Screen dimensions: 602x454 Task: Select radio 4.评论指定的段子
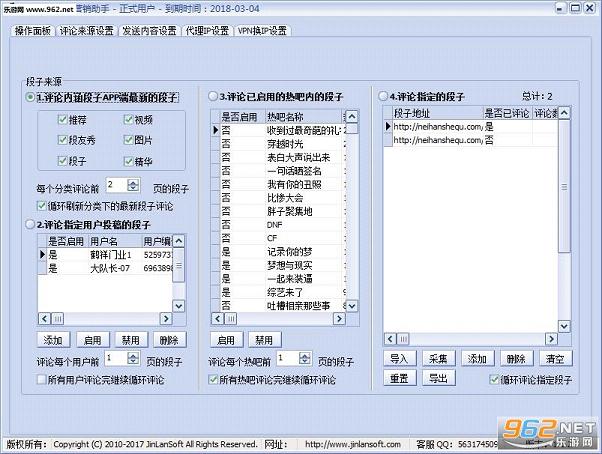422,96
